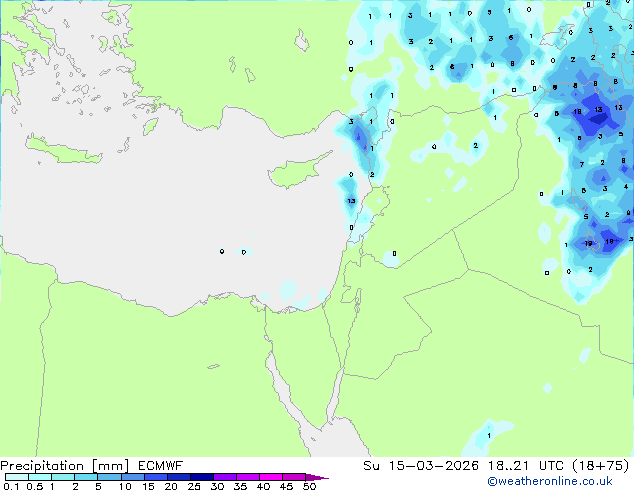Open the weatheronline.co.uk copyright link
Image resolution: width=634 pixels, height=490 pixels.
click(550, 481)
